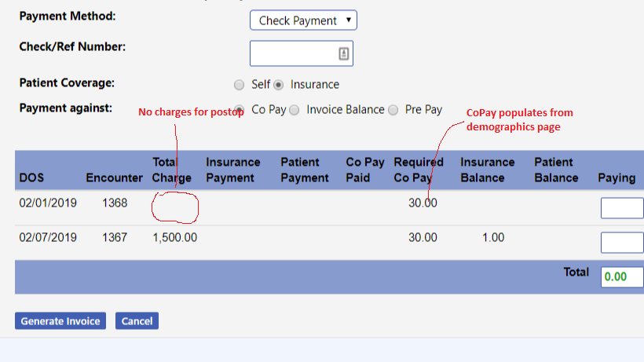Click the Encounter column header
Image resolution: width=644 pixels, height=362 pixels.
pos(114,177)
